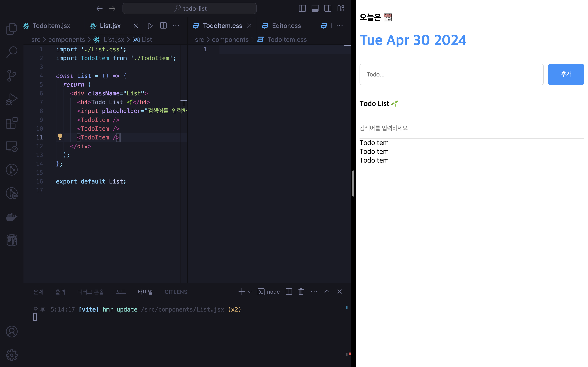
Task: Click the kill terminal trash icon
Action: coord(301,292)
